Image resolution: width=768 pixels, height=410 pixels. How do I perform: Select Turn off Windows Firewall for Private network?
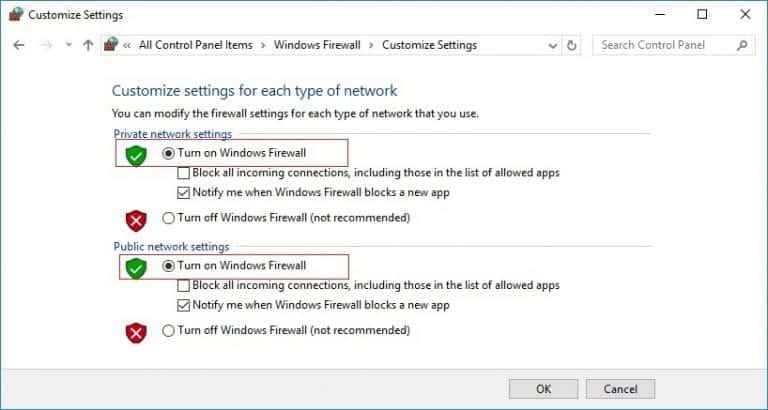tap(168, 217)
